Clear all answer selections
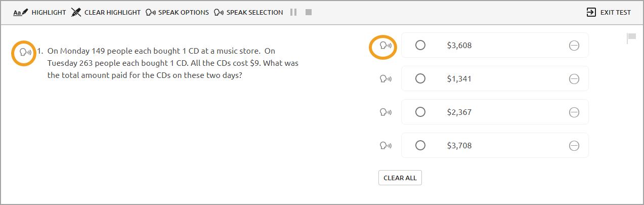 [x=400, y=178]
